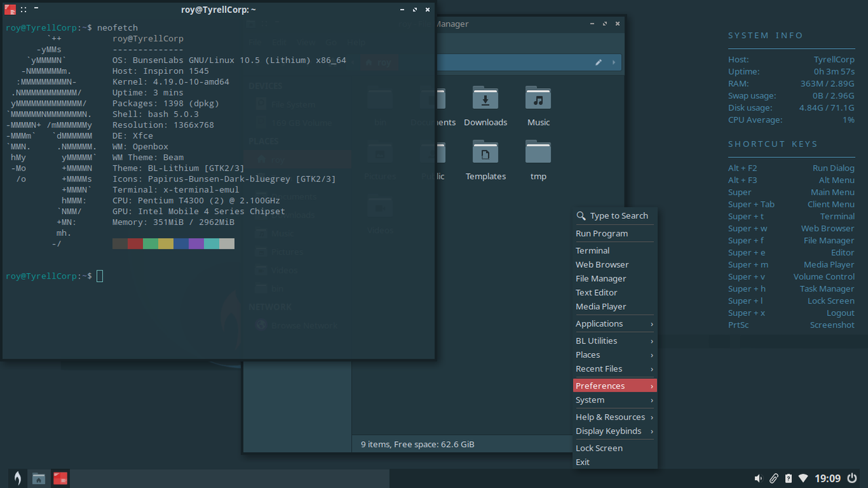Image resolution: width=868 pixels, height=488 pixels.
Task: Click 'Host: Inspiron 1545' line in terminal
Action: tap(161, 71)
